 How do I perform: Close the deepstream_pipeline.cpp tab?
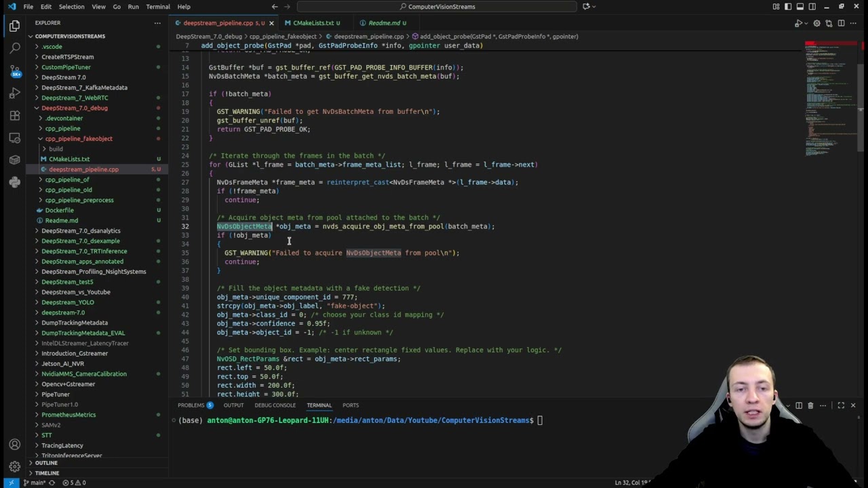pyautogui.click(x=271, y=23)
